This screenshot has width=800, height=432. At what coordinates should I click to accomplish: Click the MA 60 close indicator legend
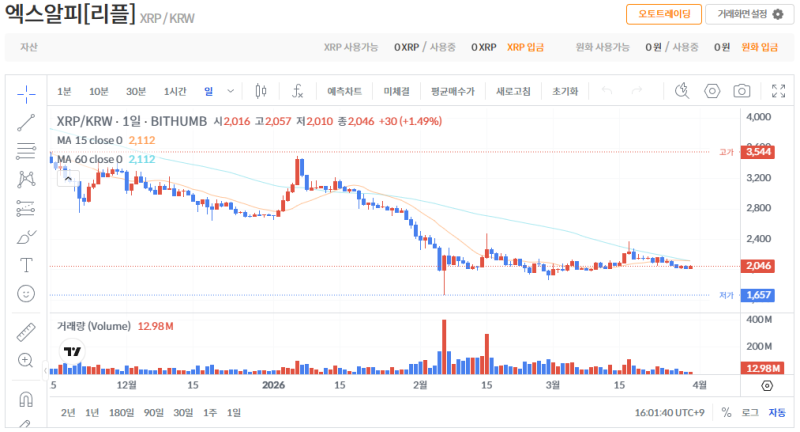[x=90, y=159]
